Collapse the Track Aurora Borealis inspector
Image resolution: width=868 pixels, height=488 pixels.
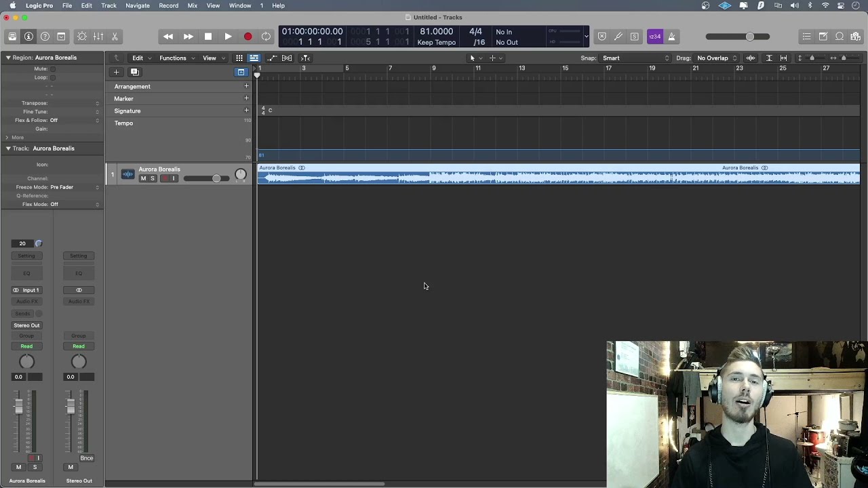pyautogui.click(x=8, y=148)
